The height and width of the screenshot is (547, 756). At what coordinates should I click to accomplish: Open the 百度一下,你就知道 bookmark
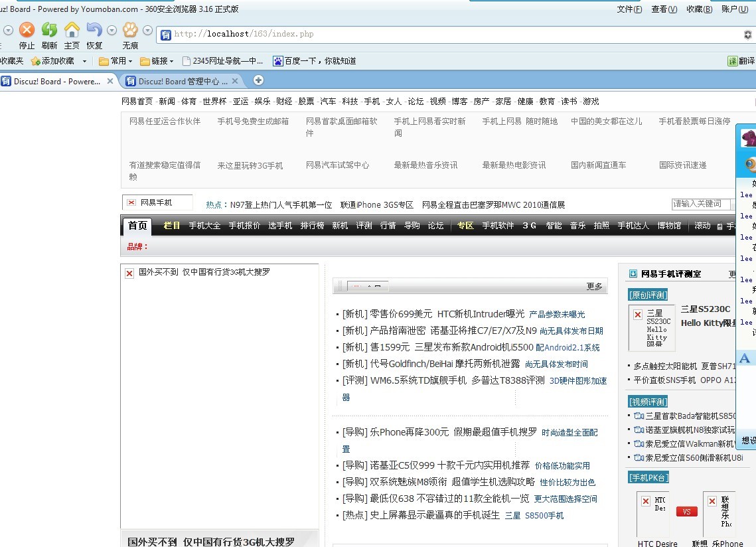pyautogui.click(x=315, y=61)
